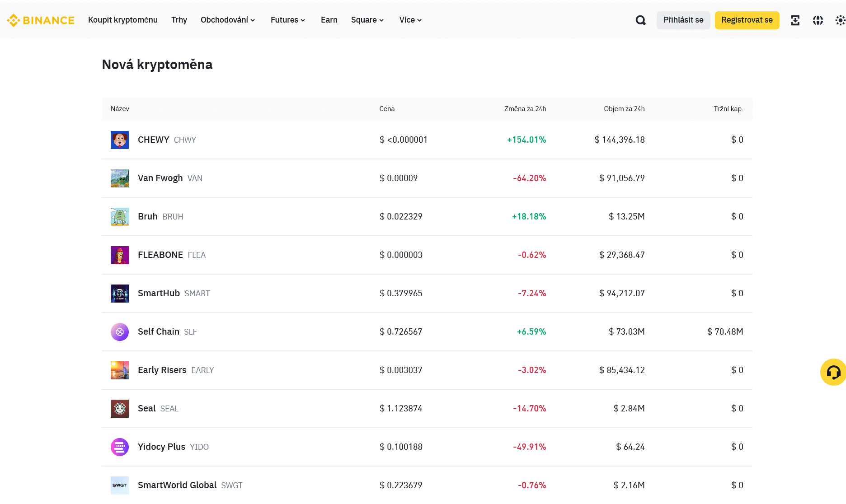
Task: Click the +18.18% change value
Action: (529, 217)
